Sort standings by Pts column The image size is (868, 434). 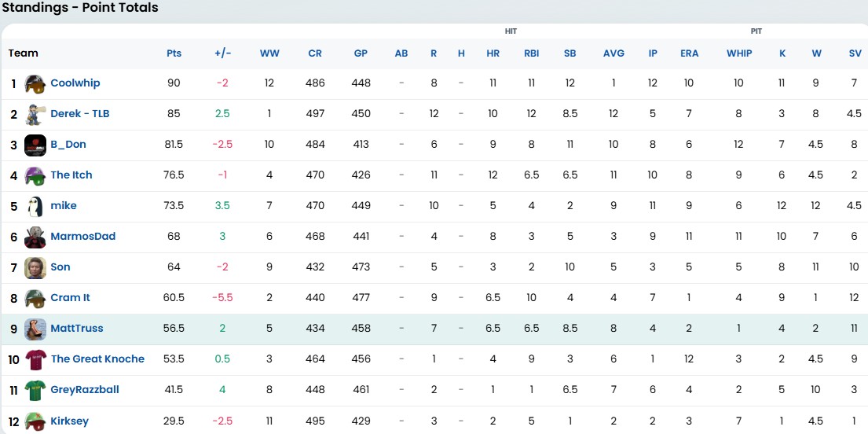click(x=174, y=53)
